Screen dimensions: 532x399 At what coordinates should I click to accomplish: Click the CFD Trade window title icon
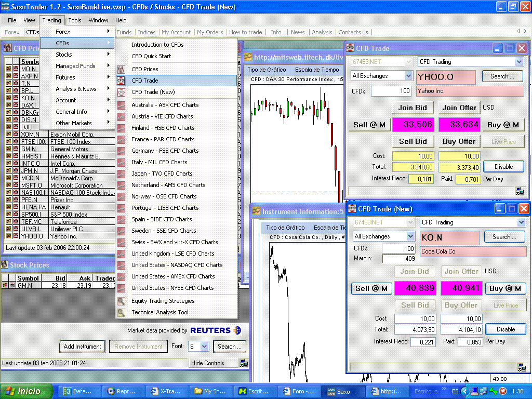[350, 48]
